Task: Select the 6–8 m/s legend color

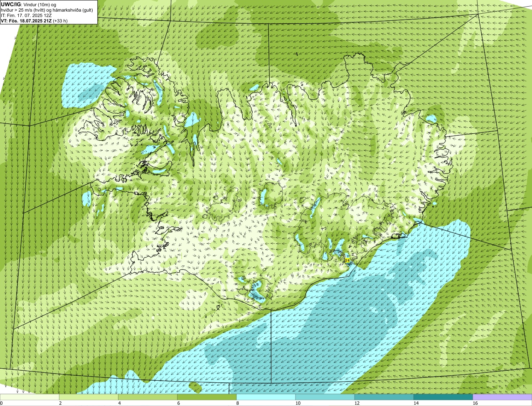Action: click(207, 397)
